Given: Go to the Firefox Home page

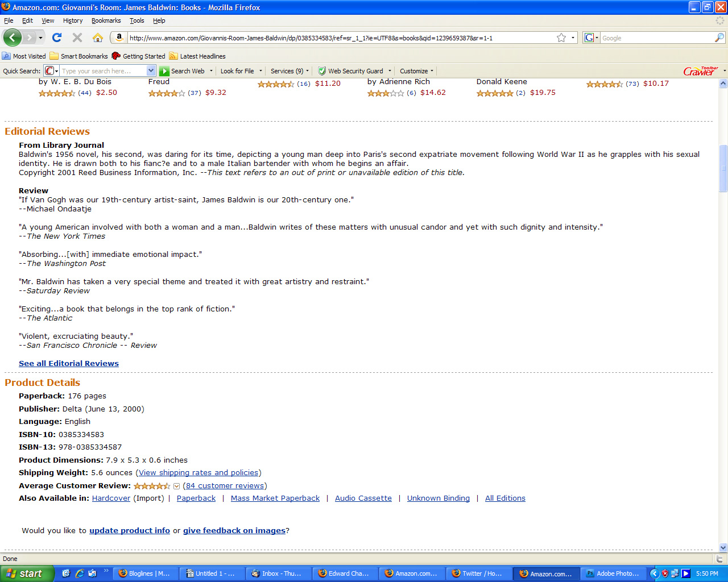Looking at the screenshot, I should (98, 38).
